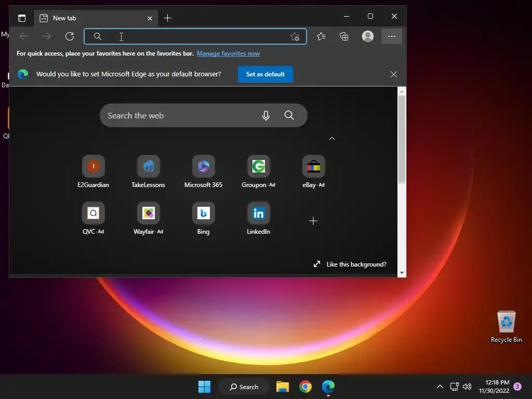Click the vertical scrollbar thumb
The image size is (532, 399).
coord(402,139)
